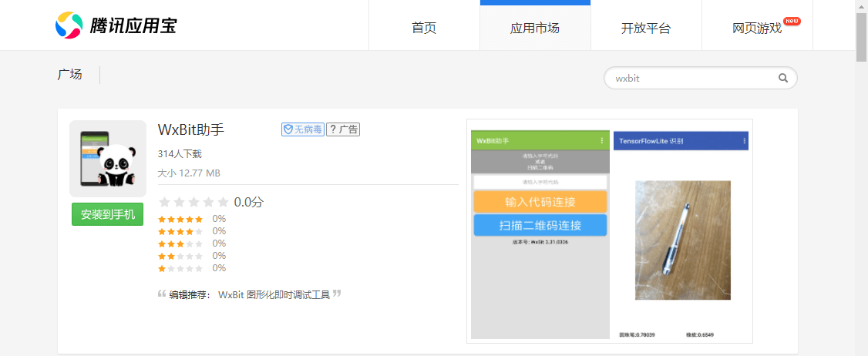Image resolution: width=868 pixels, height=356 pixels.
Task: Click the 无病毒 shield badge
Action: pyautogui.click(x=303, y=129)
